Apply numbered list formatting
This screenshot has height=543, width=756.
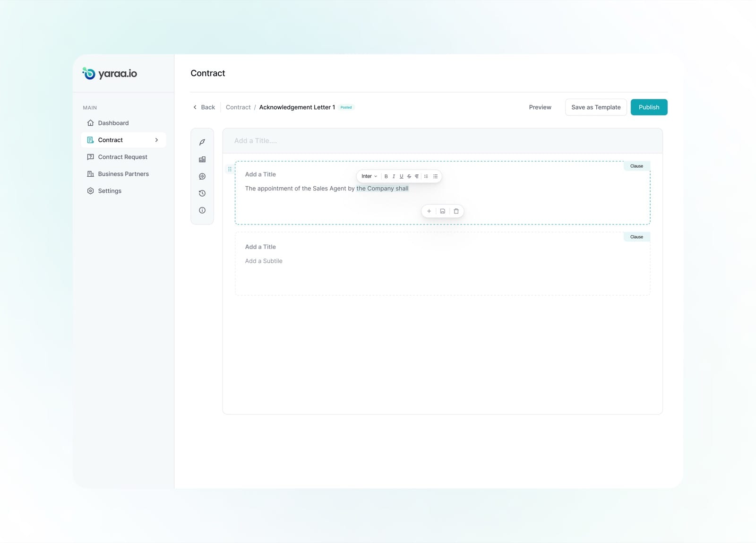[x=426, y=176]
